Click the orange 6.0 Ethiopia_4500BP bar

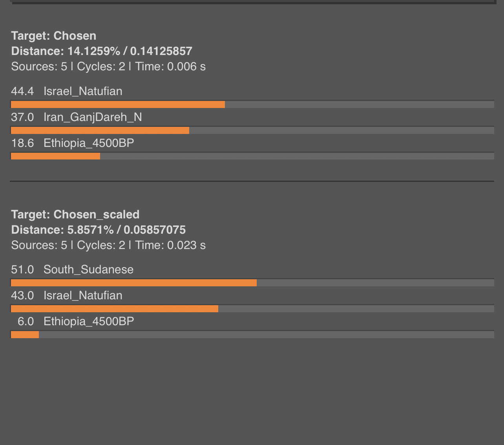tap(25, 335)
